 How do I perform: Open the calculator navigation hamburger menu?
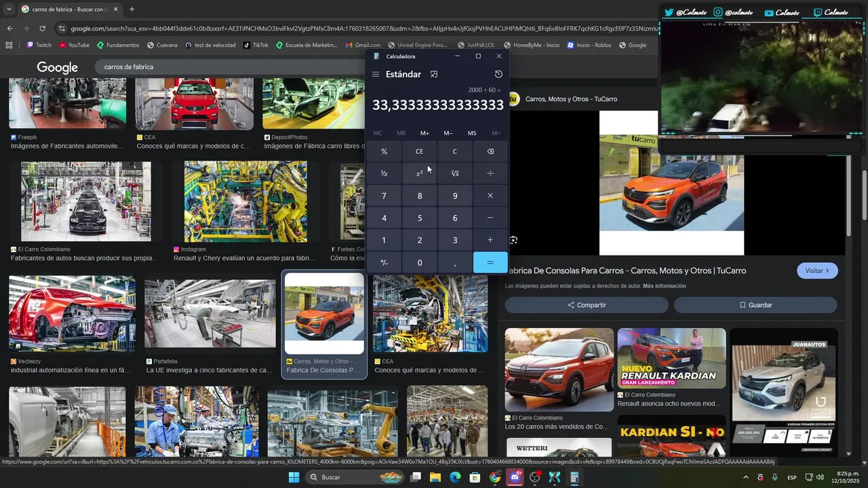click(376, 75)
